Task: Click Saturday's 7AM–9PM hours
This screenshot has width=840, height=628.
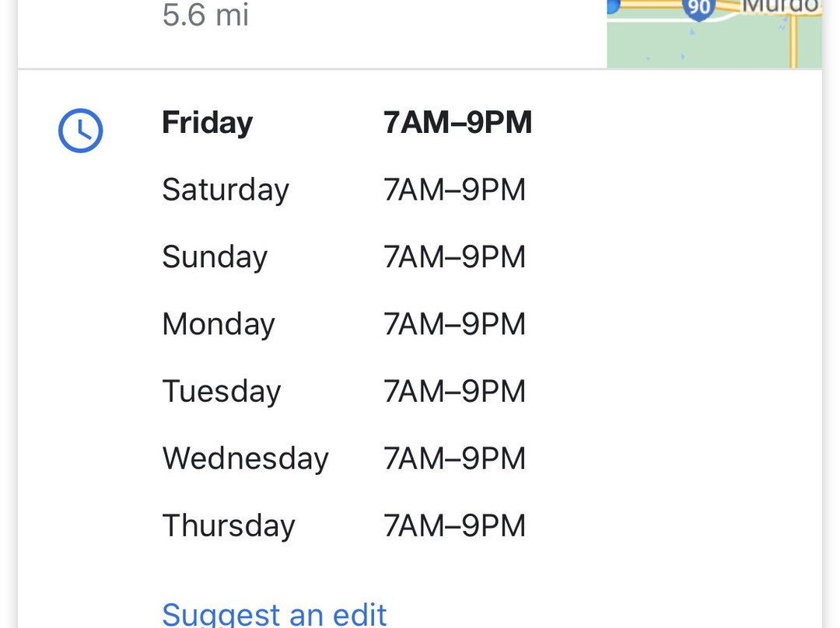Action: click(x=454, y=190)
